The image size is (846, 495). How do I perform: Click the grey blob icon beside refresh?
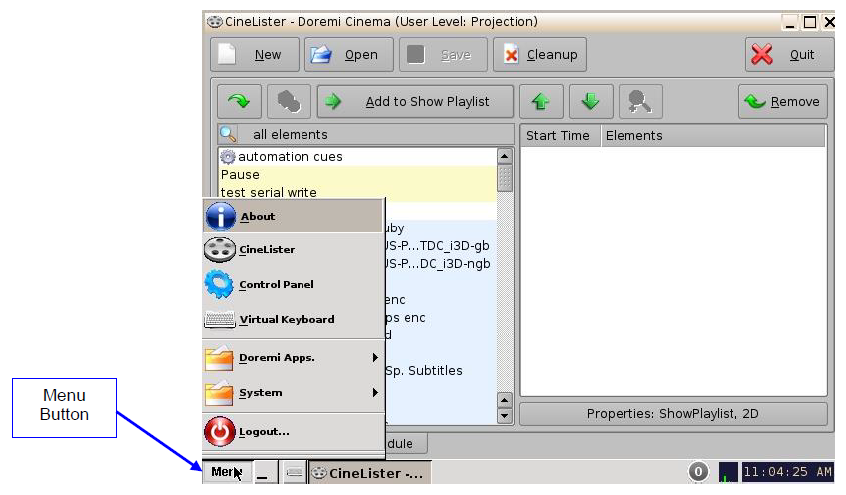point(289,101)
